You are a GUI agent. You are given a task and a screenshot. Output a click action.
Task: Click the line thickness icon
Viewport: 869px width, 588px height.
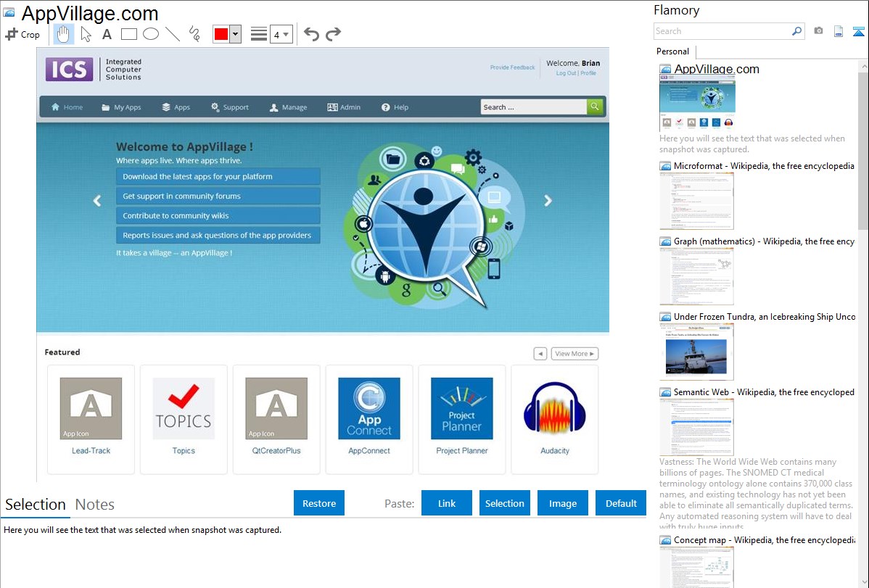coord(259,34)
